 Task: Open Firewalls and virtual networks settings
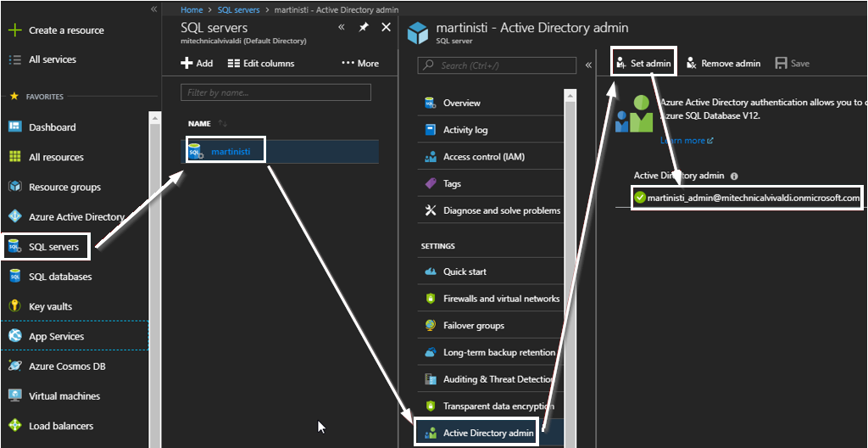[491, 299]
